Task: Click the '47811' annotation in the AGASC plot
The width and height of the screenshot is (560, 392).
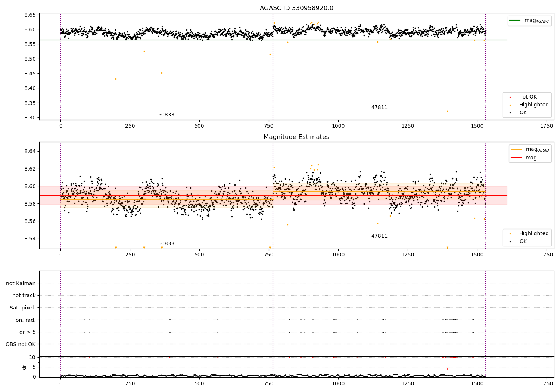Action: pos(379,108)
